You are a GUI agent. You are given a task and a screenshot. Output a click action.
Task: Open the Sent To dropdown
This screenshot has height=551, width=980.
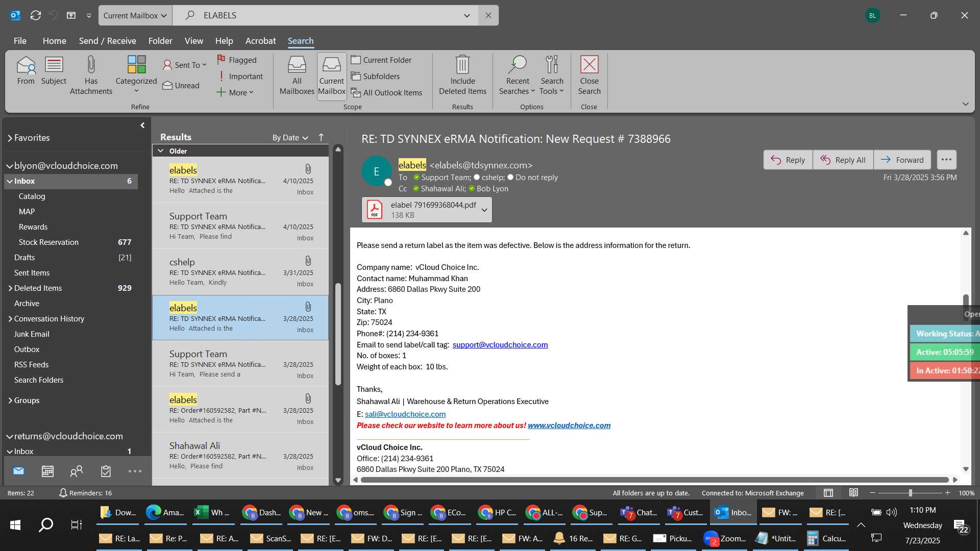184,65
